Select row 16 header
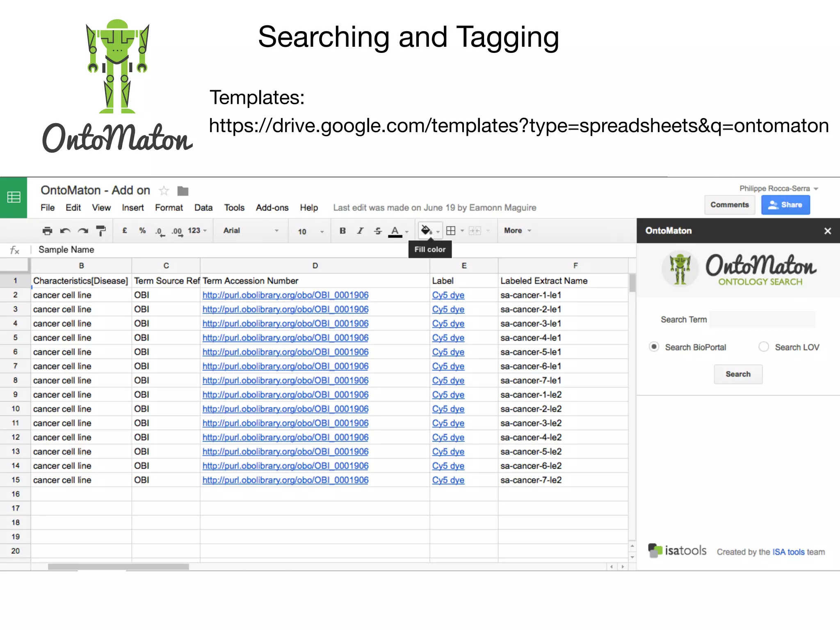This screenshot has height=630, width=840. point(15,494)
